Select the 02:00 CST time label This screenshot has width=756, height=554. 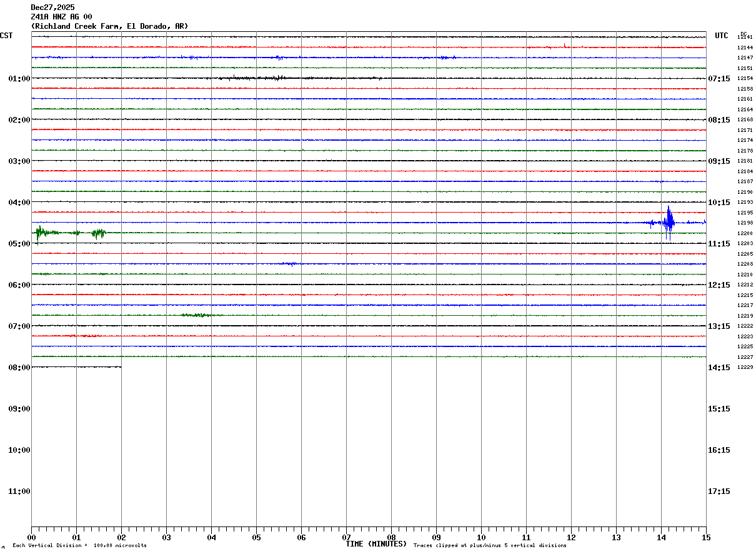pos(19,120)
